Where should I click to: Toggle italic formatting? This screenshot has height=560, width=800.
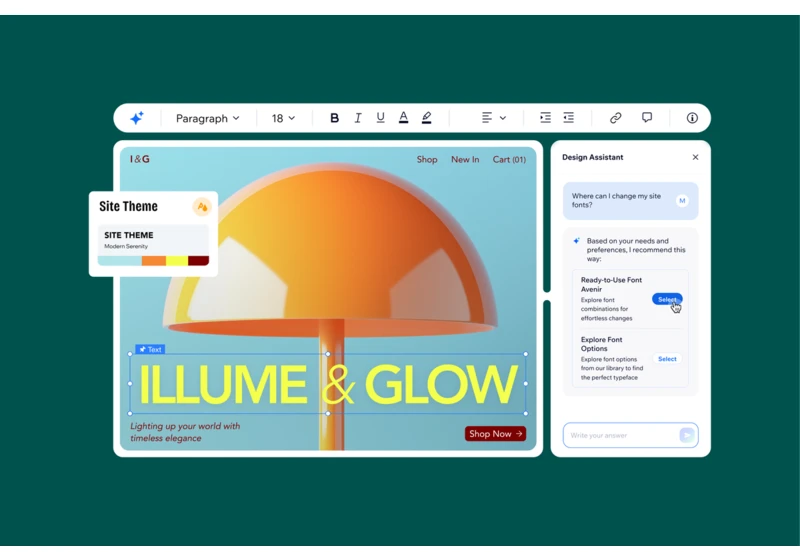[x=358, y=118]
